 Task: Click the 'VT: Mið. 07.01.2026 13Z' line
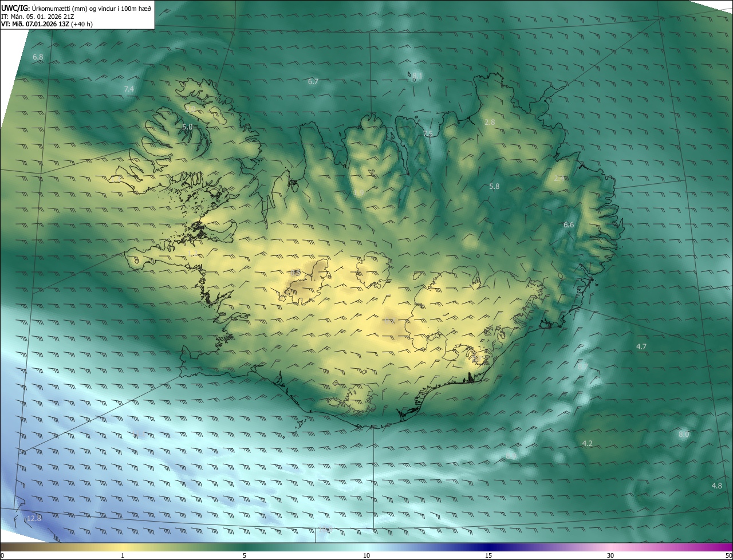[47, 24]
